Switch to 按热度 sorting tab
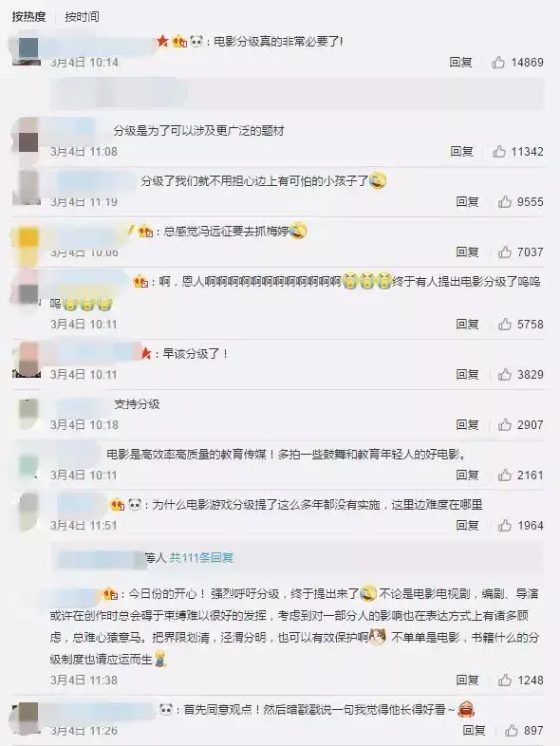This screenshot has height=746, width=560. [x=28, y=17]
